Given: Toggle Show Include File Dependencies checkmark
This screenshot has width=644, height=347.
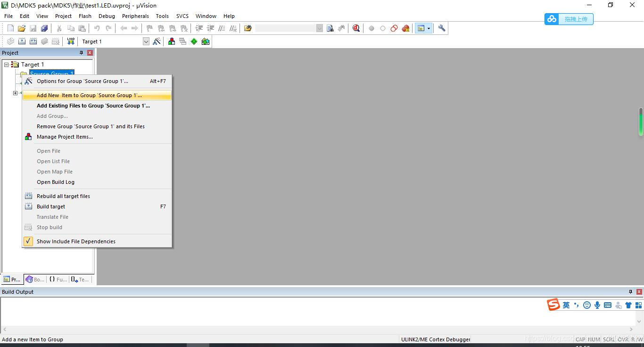Looking at the screenshot, I should tap(28, 241).
